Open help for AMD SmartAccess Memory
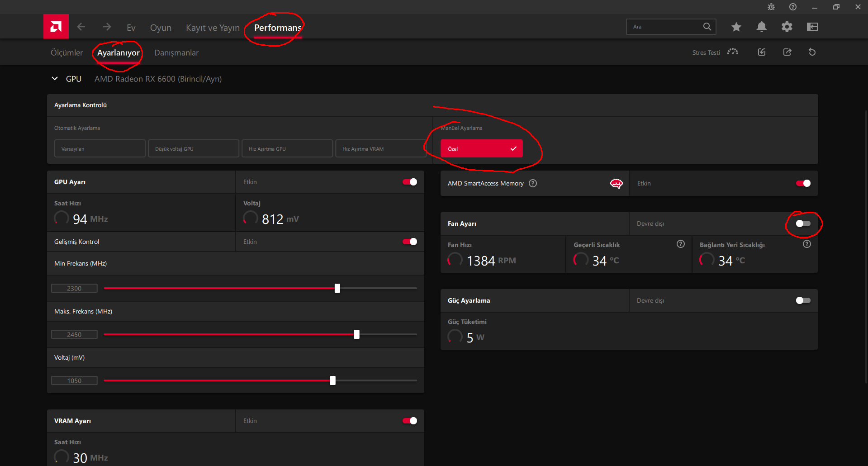 533,183
